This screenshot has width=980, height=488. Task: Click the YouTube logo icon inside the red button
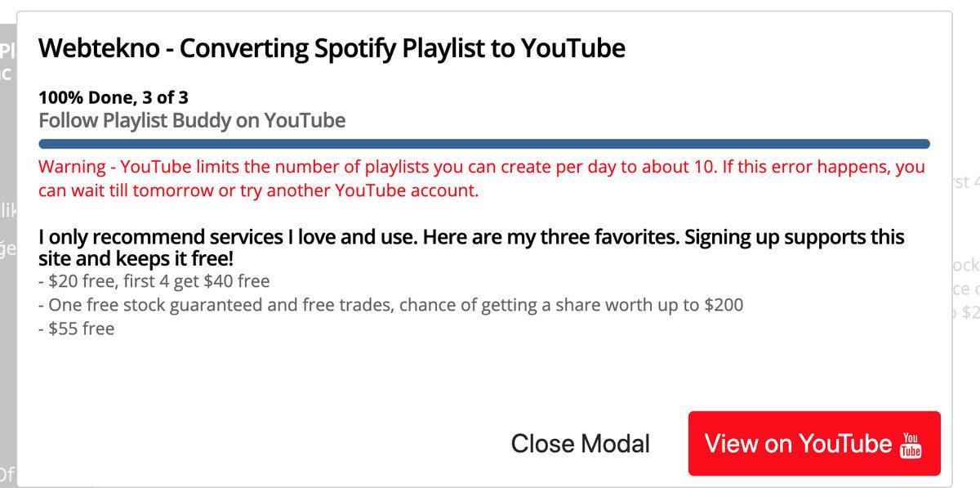pyautogui.click(x=909, y=444)
